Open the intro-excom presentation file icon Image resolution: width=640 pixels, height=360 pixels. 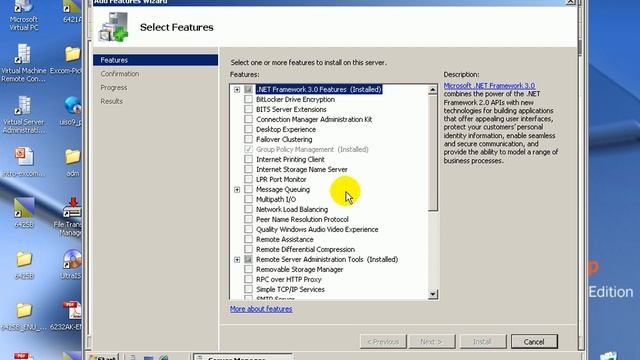[23, 162]
